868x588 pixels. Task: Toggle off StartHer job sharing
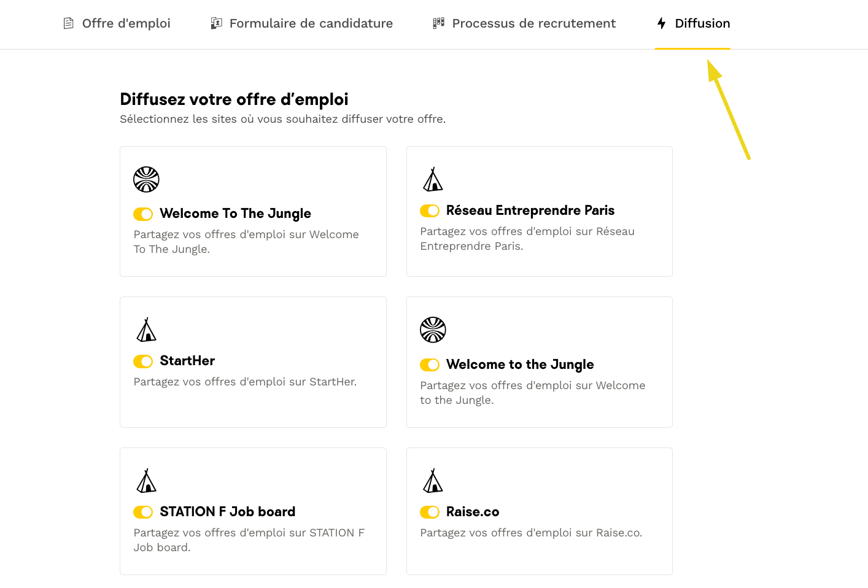coord(143,361)
